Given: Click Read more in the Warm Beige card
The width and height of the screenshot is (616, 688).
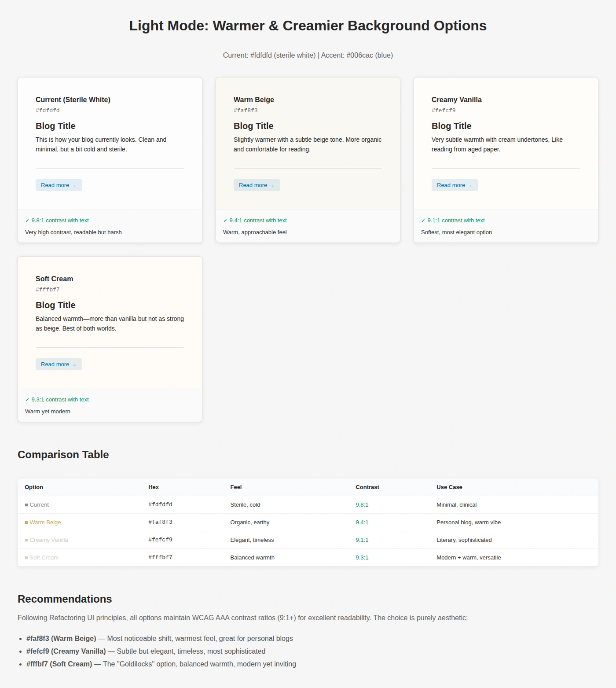Looking at the screenshot, I should coord(257,185).
